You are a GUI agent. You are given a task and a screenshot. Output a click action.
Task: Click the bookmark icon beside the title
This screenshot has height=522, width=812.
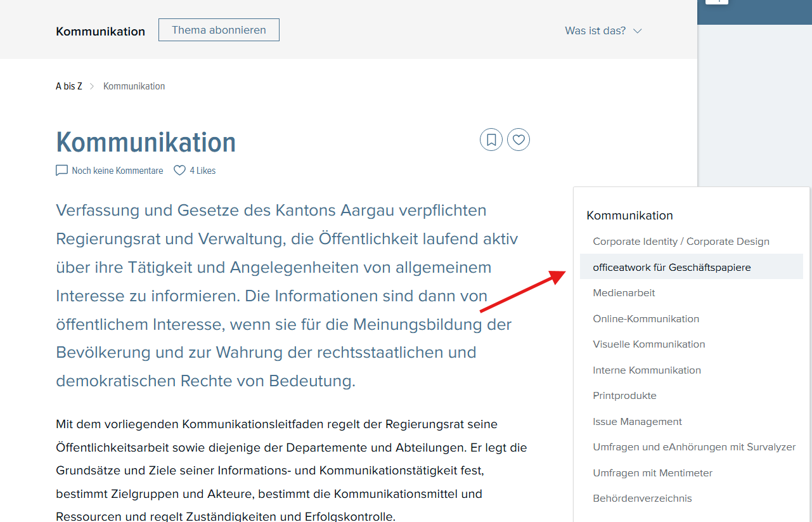[x=491, y=140]
